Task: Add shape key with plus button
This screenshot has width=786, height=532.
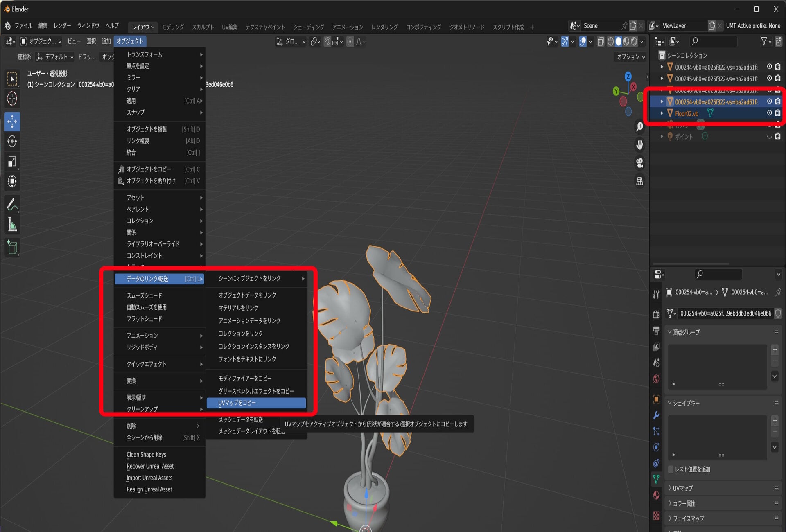Action: [x=775, y=420]
